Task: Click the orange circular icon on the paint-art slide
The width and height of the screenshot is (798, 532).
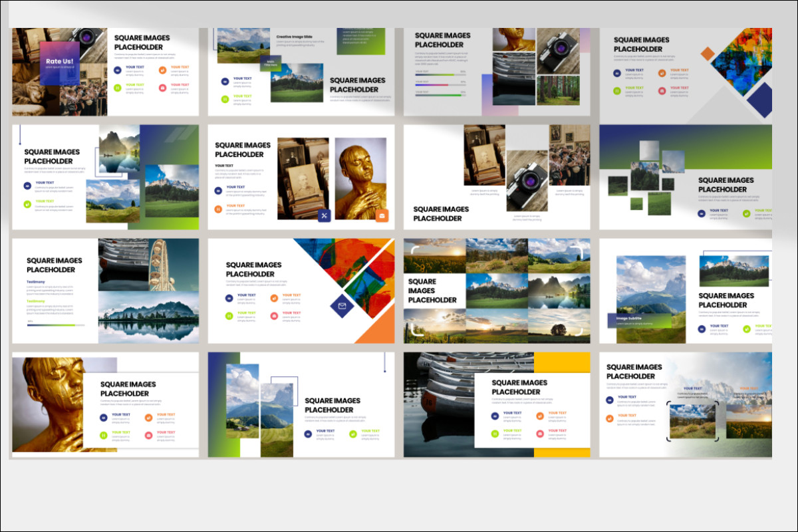Action: click(x=275, y=298)
